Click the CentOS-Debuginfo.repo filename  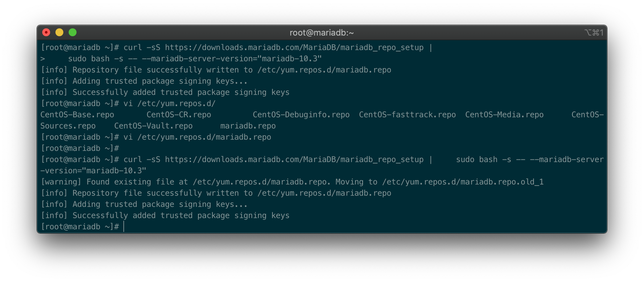[x=301, y=115]
